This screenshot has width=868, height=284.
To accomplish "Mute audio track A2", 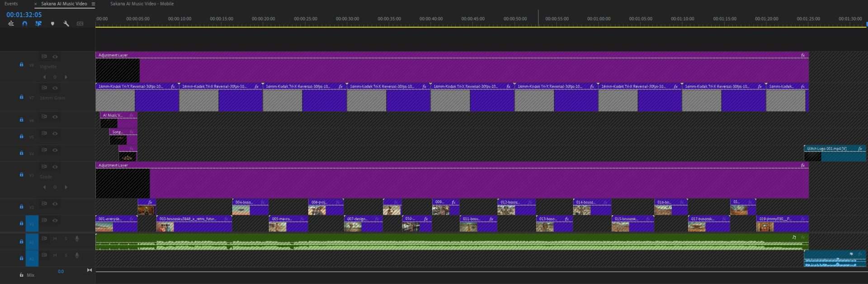I will (x=55, y=255).
